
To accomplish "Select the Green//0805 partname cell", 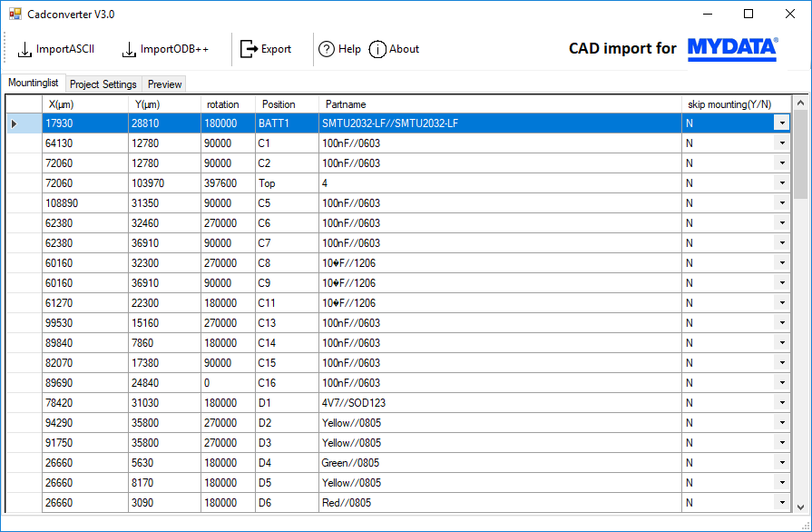I will 500,463.
